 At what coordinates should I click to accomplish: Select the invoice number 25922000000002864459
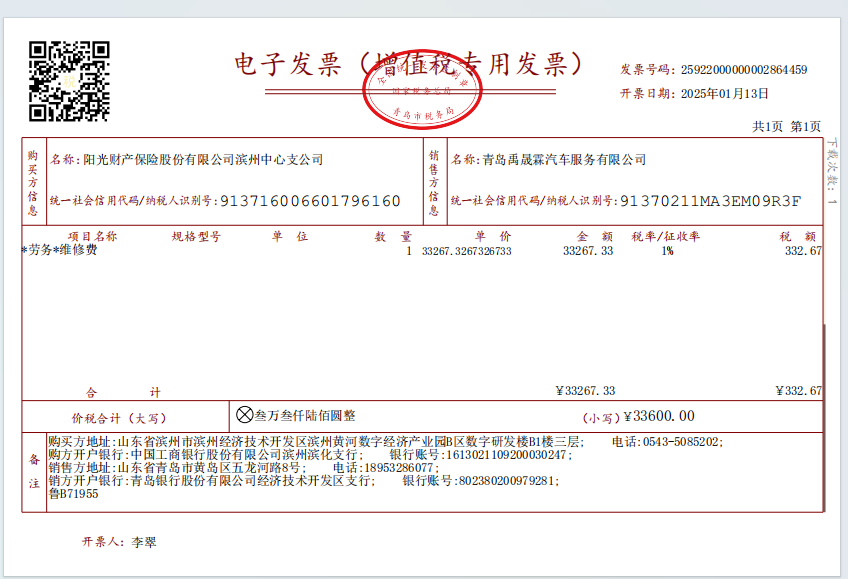click(743, 70)
